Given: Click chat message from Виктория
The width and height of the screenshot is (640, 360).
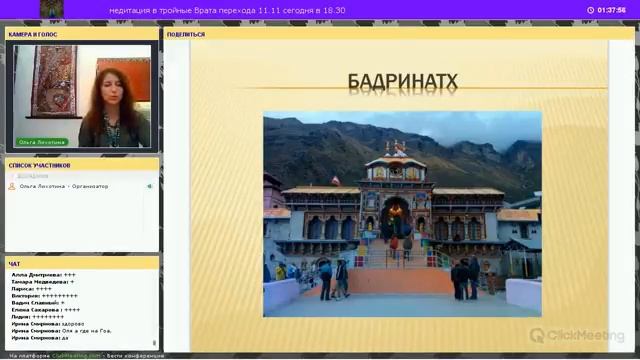Looking at the screenshot, I should click(44, 296).
